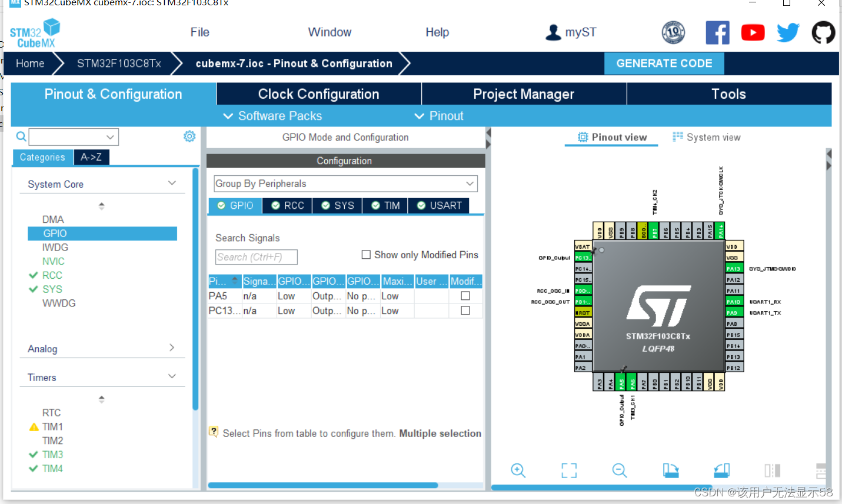842x504 pixels.
Task: Click the NRST pin on the chip
Action: coord(583,313)
